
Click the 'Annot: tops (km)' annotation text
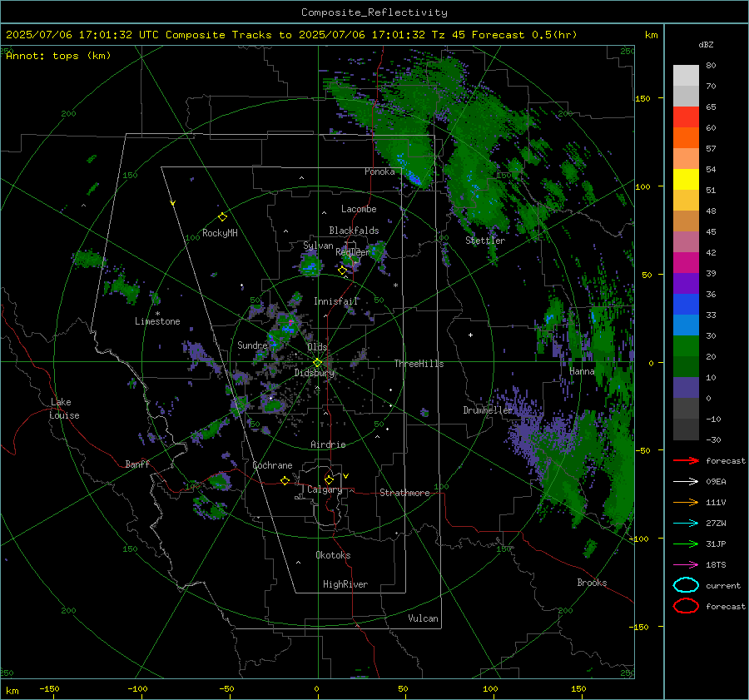point(58,56)
